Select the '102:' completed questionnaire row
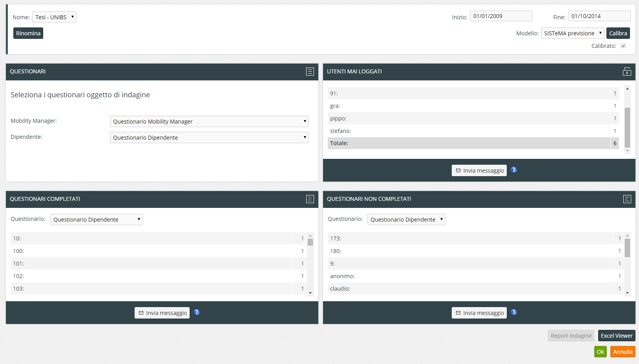 point(159,276)
